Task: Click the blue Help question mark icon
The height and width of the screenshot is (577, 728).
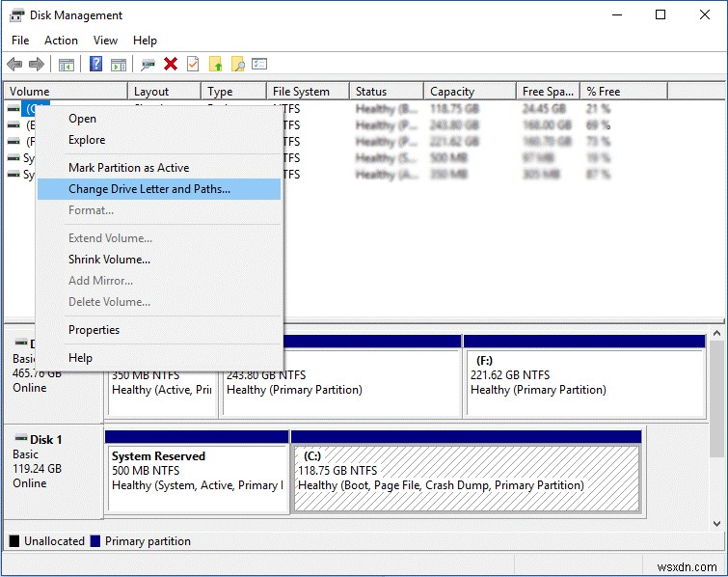Action: (95, 65)
